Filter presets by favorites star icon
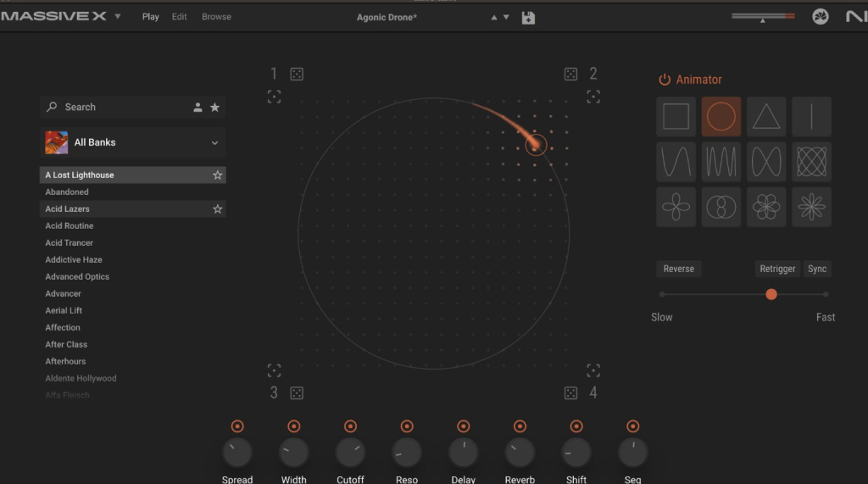Image resolution: width=868 pixels, height=484 pixels. (214, 108)
